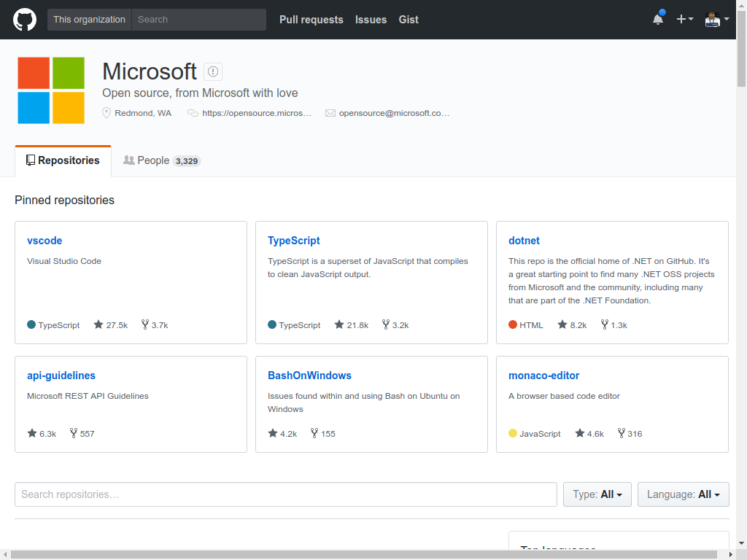
Task: Click the fork icon on TypeScript card
Action: (x=385, y=324)
